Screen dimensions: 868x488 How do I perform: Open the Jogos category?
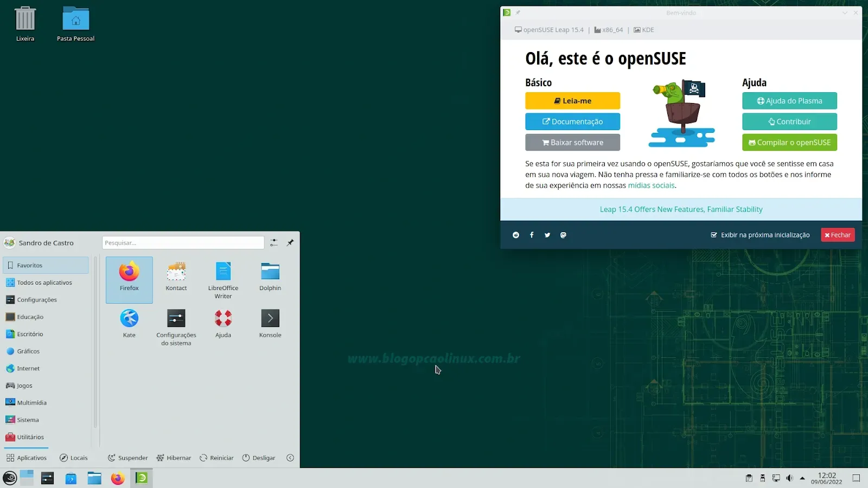point(46,386)
